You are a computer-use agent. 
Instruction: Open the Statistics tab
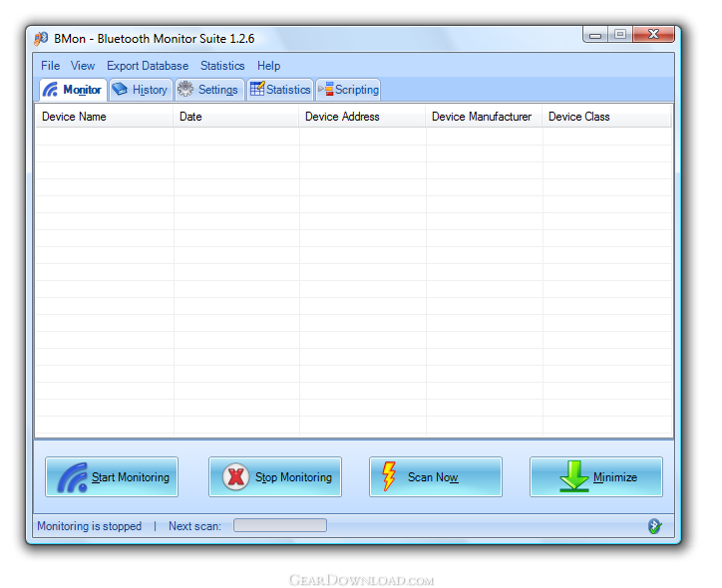point(280,90)
